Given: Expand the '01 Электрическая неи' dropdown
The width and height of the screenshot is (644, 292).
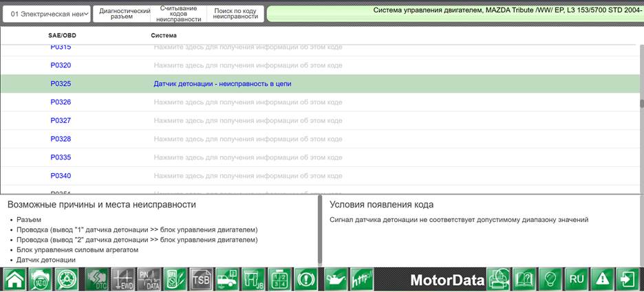Looking at the screenshot, I should [47, 14].
